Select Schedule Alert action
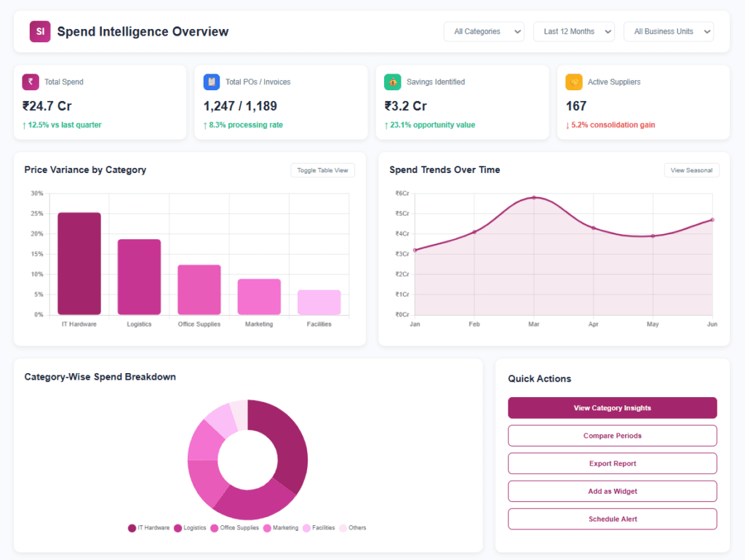The height and width of the screenshot is (560, 745). pyautogui.click(x=612, y=519)
